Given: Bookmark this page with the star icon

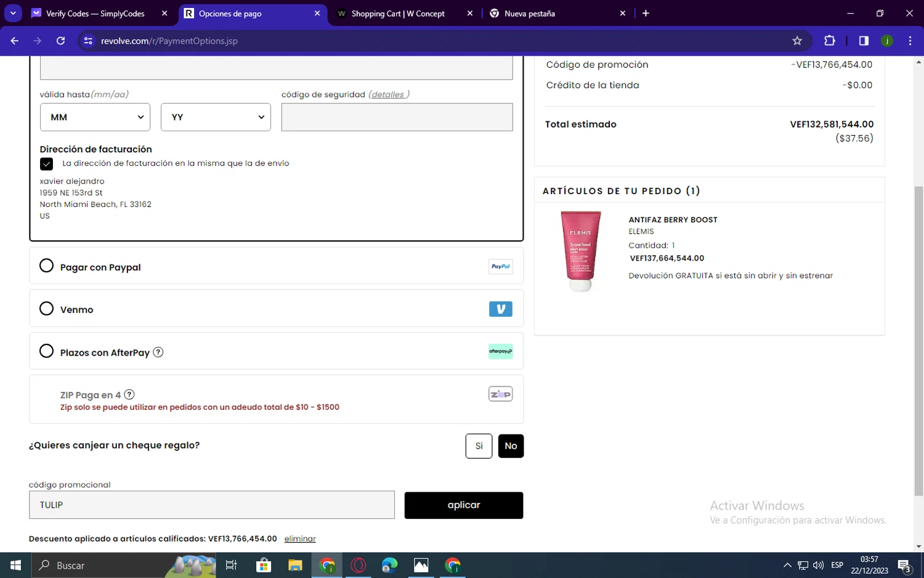Looking at the screenshot, I should point(797,41).
